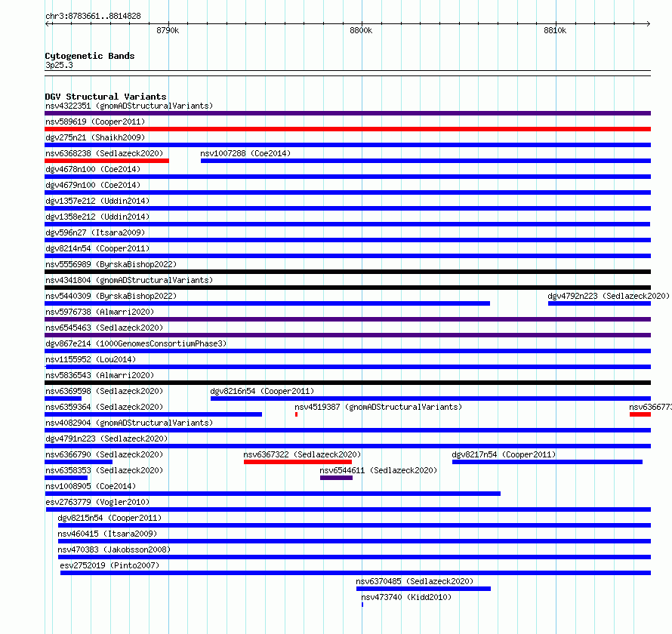Viewport: 672px width, 634px height.
Task: Open nsv1007288 (Coe2014) variant label
Action: coord(245,153)
